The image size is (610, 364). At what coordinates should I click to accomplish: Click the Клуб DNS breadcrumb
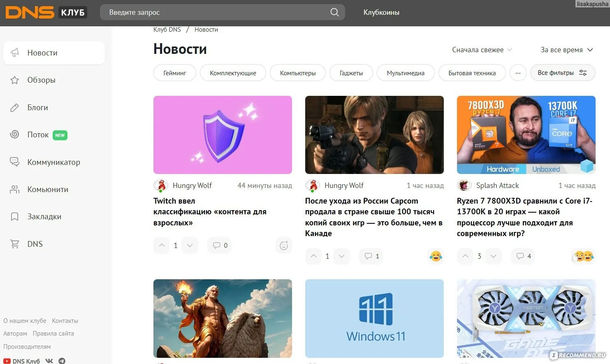coord(167,30)
